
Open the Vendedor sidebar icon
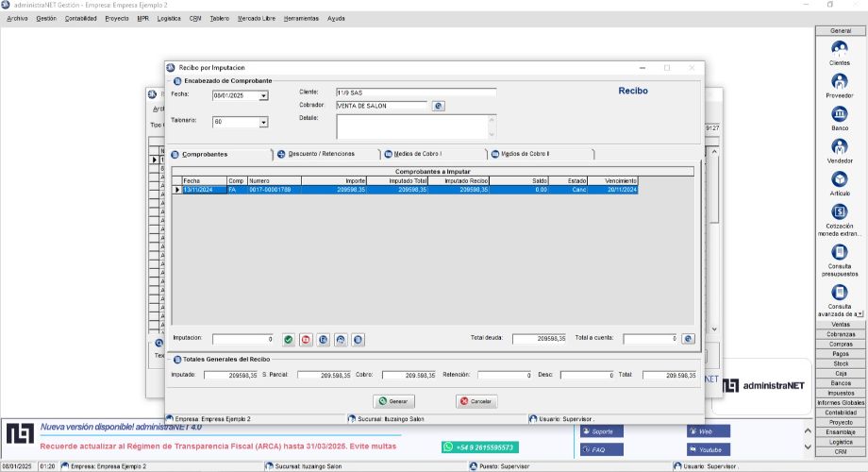point(839,147)
